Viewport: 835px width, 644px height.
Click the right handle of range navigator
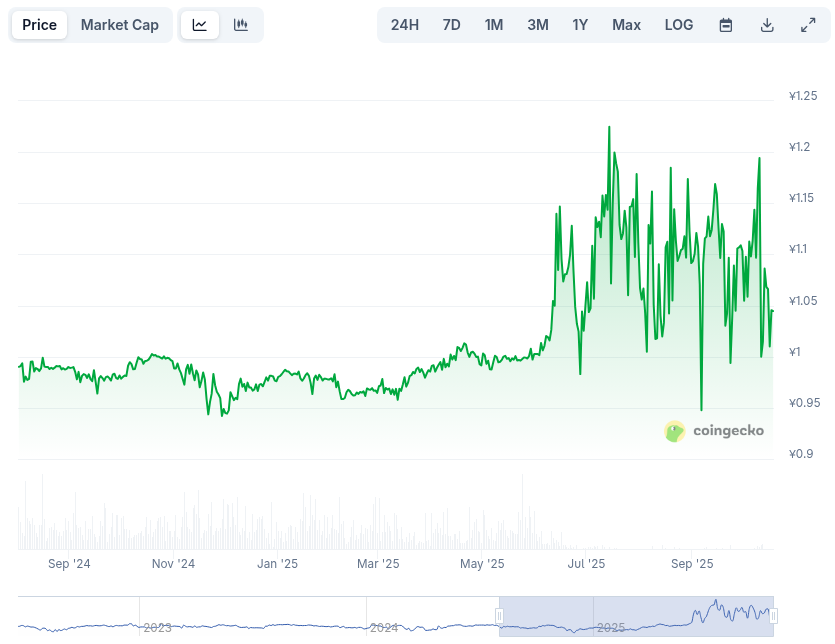coord(773,615)
